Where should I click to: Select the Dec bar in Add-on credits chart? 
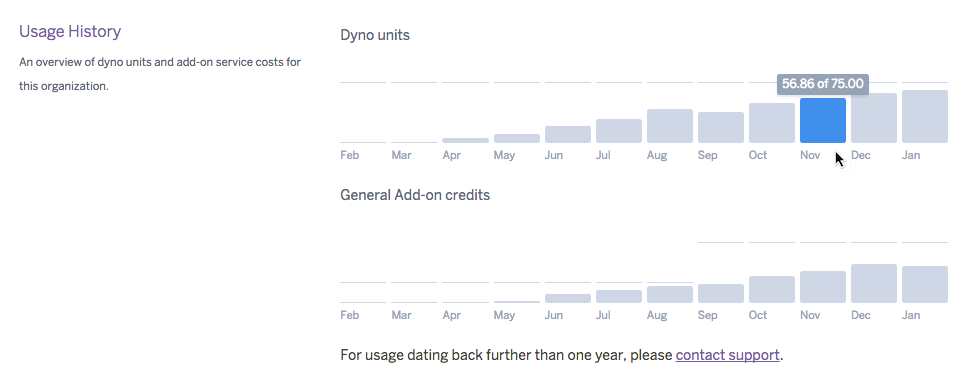tap(873, 283)
